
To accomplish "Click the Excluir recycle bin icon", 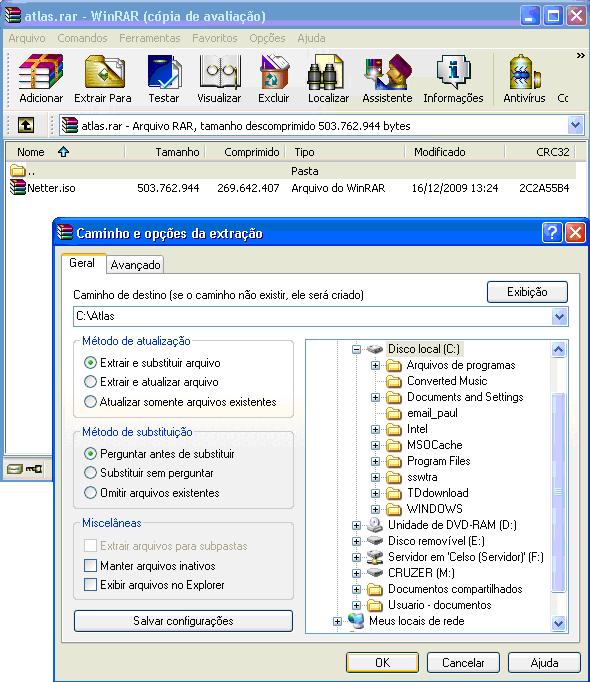I will (x=274, y=72).
